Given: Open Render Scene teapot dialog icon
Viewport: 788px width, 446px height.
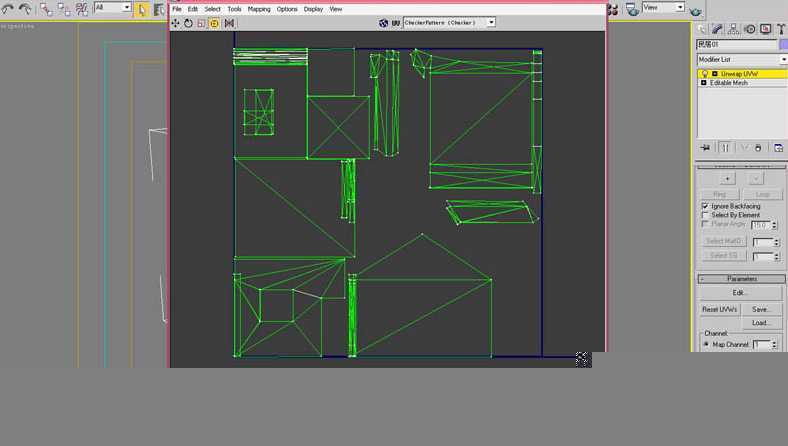Looking at the screenshot, I should pyautogui.click(x=632, y=9).
